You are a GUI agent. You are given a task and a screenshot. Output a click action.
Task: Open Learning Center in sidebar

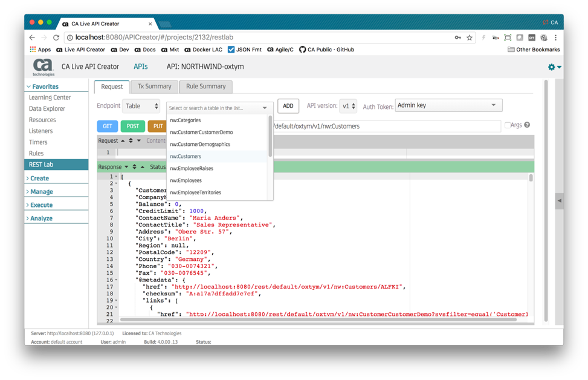[x=50, y=97]
